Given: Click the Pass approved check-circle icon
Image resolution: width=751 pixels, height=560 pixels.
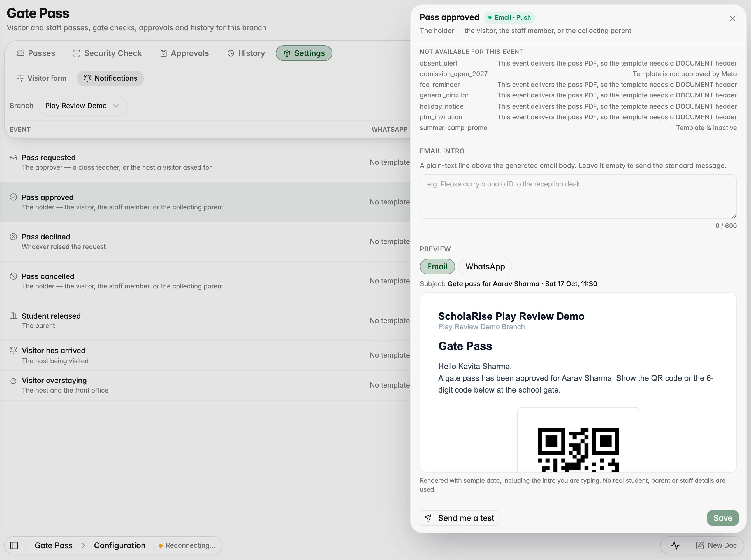Looking at the screenshot, I should [x=13, y=197].
